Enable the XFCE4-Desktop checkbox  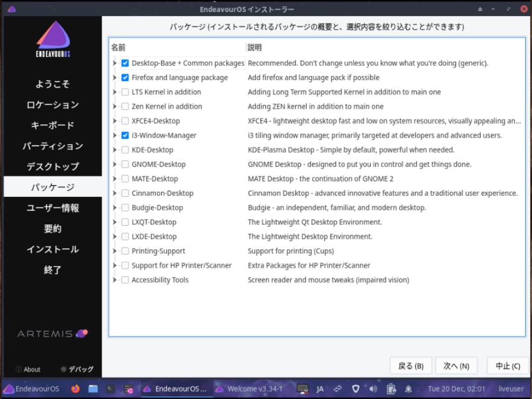125,121
